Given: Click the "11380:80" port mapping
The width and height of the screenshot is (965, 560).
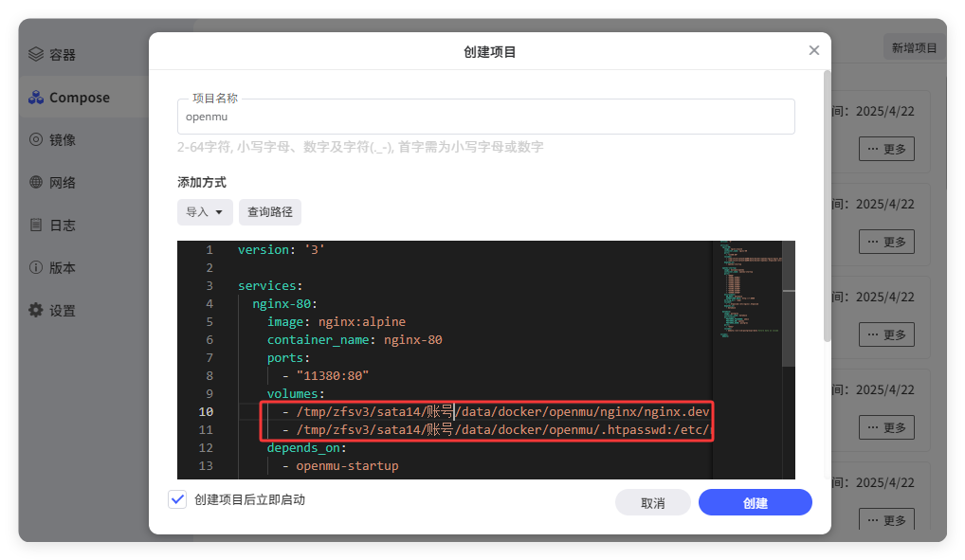Looking at the screenshot, I should [333, 375].
